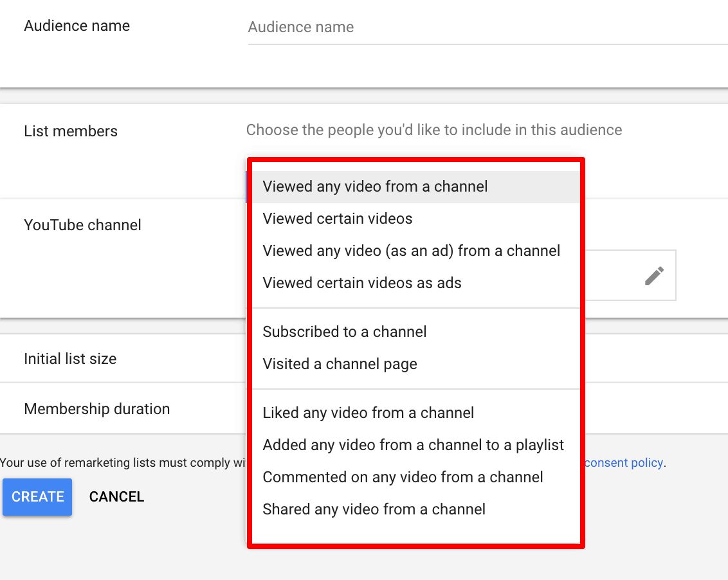Select 'Viewed any video (as an ad) from a channel'
This screenshot has height=580, width=728.
click(416, 251)
